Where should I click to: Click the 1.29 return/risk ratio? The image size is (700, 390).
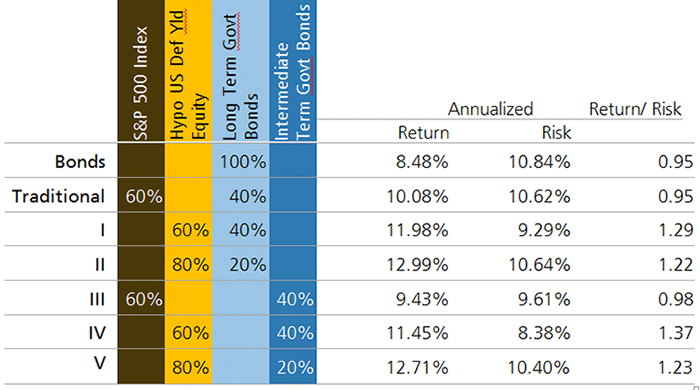(x=676, y=230)
